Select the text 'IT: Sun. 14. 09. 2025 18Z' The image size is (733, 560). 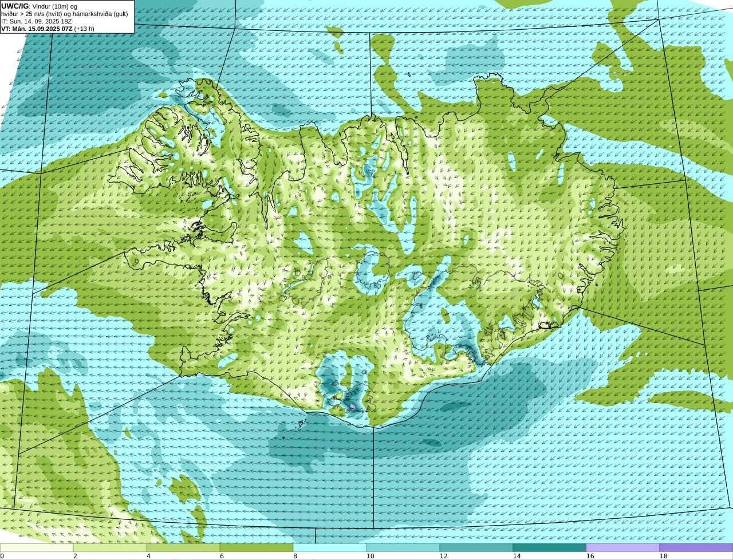[37, 21]
